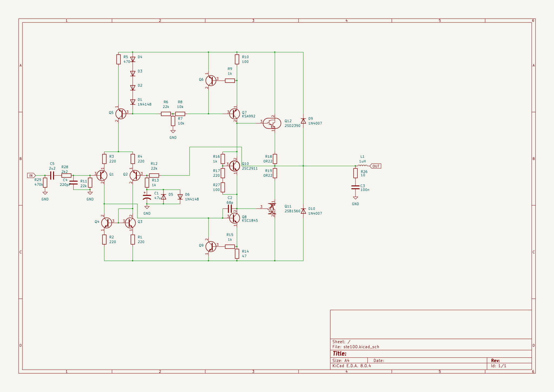Select the C1 47u polarized capacitor
Viewport: 554px width, 392px height.
click(147, 197)
